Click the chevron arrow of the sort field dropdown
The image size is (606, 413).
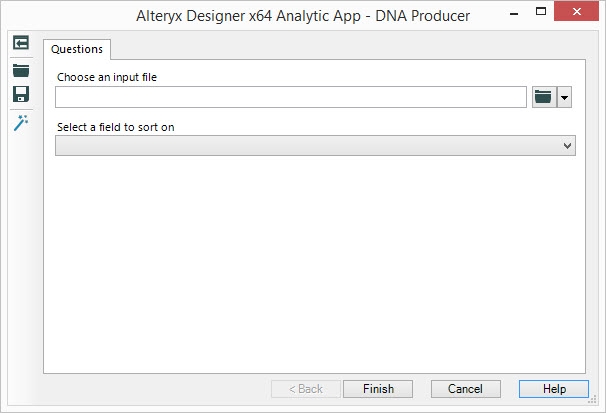[567, 146]
